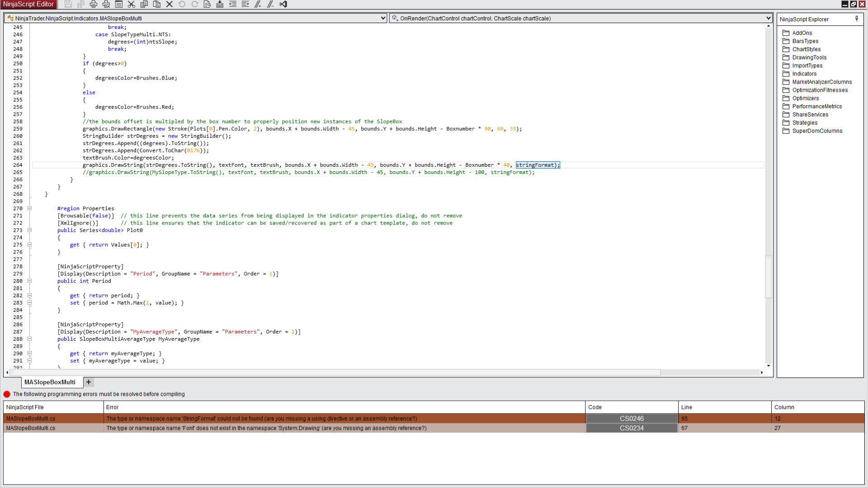Cut the selected code
Screen dimensions: 868x488
(132, 4)
